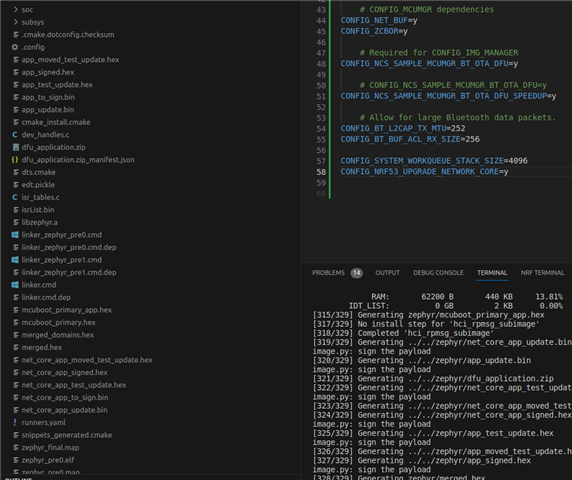Open mcuboot_primary.hex file

click(58, 322)
